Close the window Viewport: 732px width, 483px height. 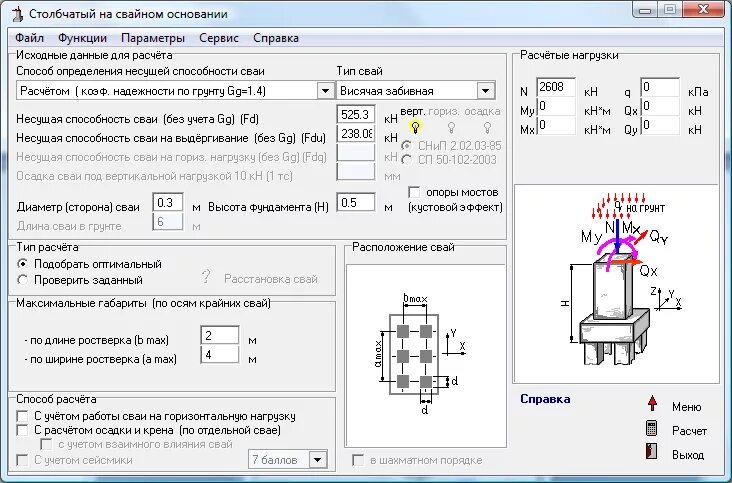704,10
